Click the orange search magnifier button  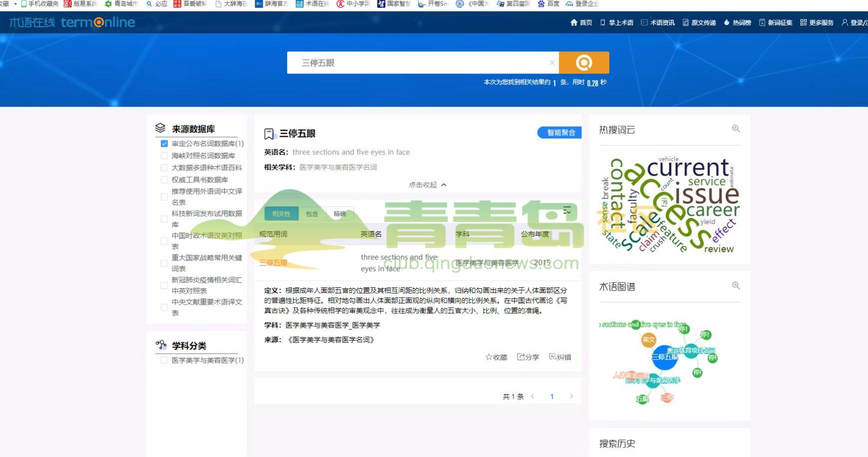tap(584, 62)
